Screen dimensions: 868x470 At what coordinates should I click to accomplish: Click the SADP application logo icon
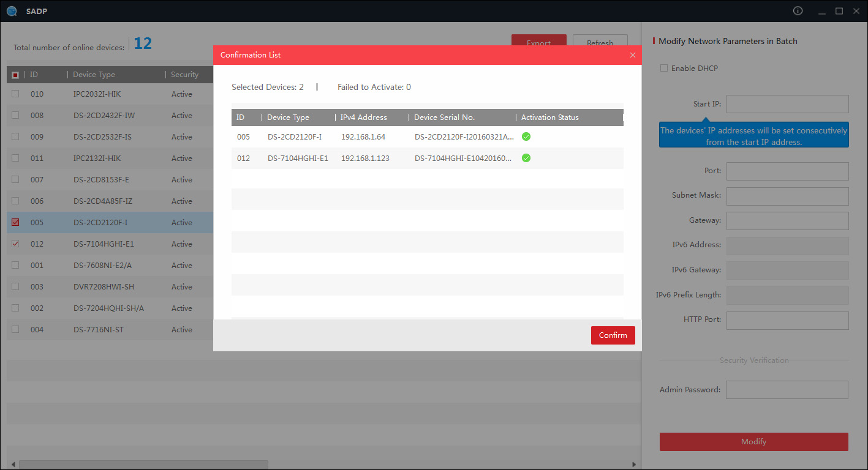[12, 11]
